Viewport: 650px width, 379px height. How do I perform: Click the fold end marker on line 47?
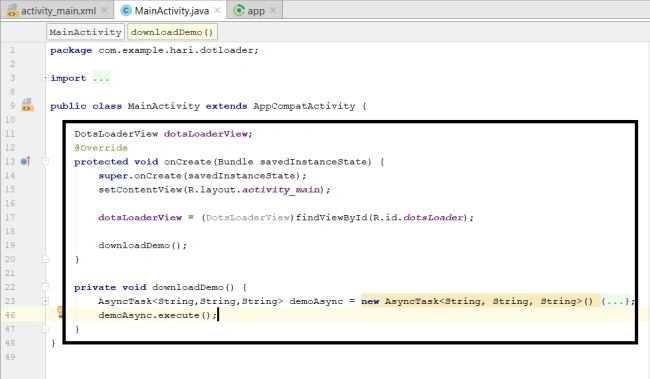[x=46, y=329]
